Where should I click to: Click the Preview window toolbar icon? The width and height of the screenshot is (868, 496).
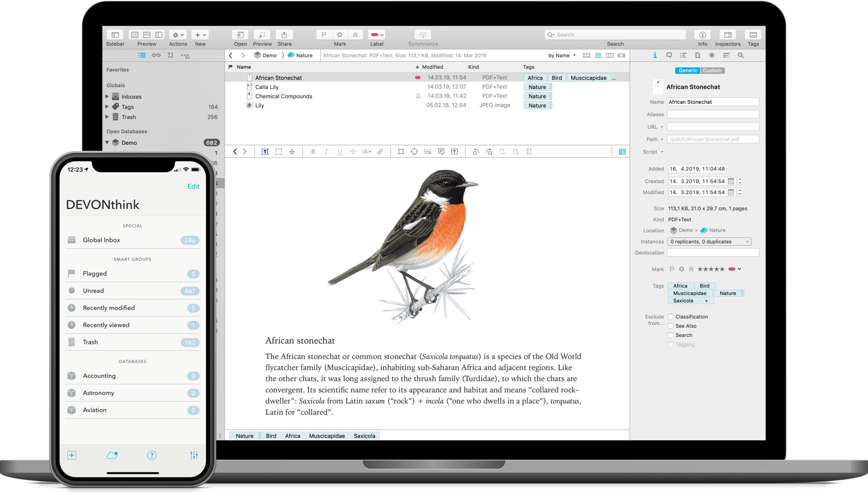(262, 35)
